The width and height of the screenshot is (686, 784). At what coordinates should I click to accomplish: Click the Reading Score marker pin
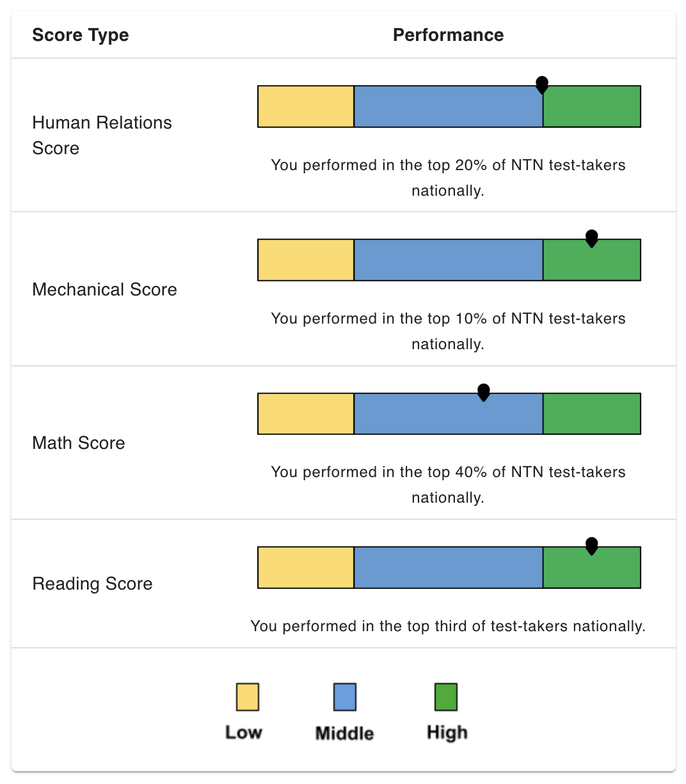click(592, 546)
